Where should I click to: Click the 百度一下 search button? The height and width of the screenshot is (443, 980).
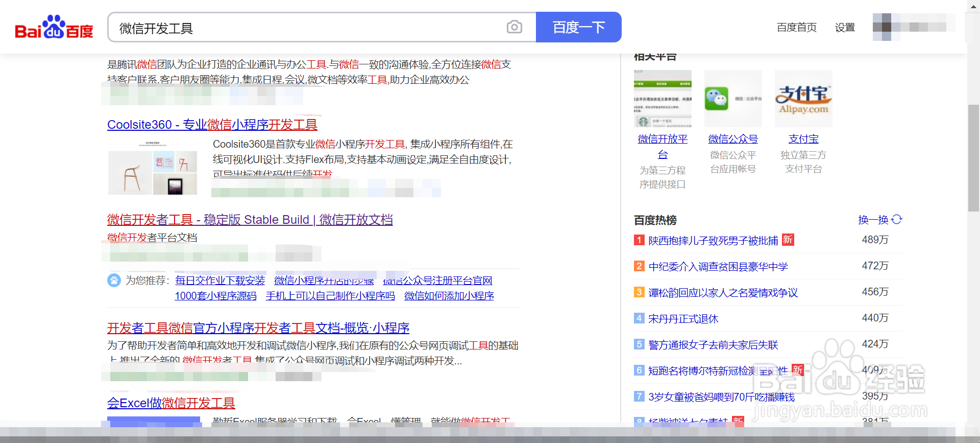579,27
